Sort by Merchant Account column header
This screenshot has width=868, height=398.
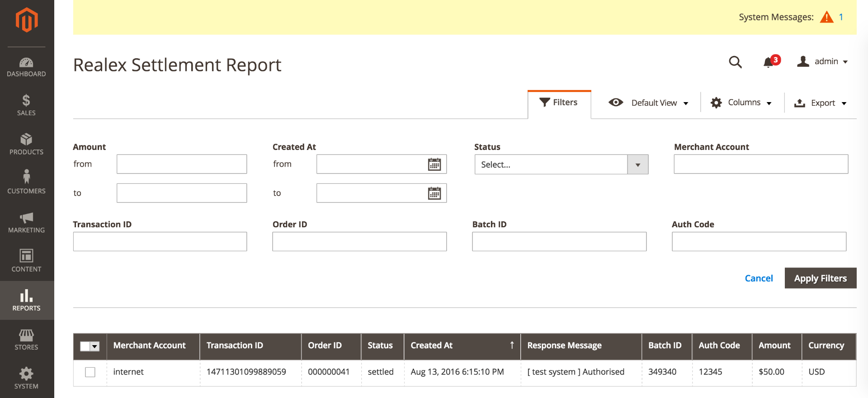click(x=153, y=346)
